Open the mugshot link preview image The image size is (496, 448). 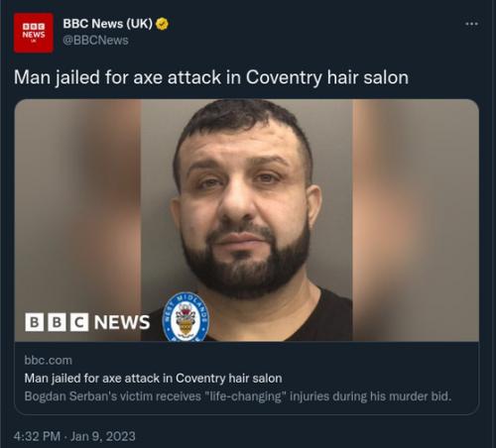click(247, 220)
